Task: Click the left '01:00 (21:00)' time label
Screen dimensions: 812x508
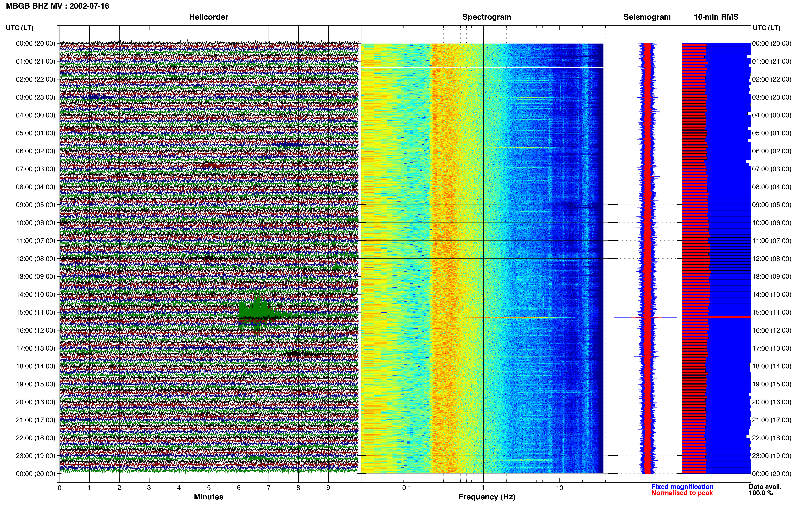Action: [x=36, y=61]
